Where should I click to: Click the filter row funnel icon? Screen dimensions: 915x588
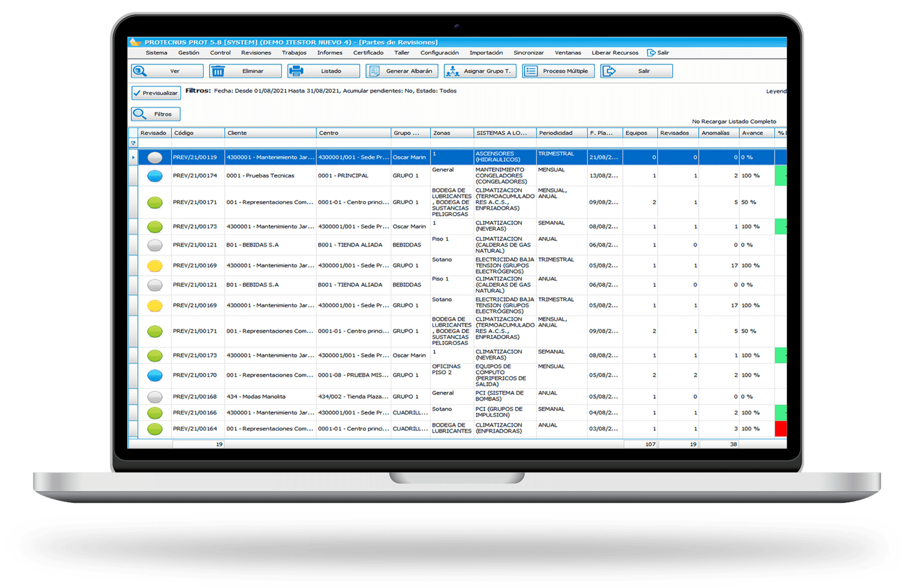click(x=133, y=143)
